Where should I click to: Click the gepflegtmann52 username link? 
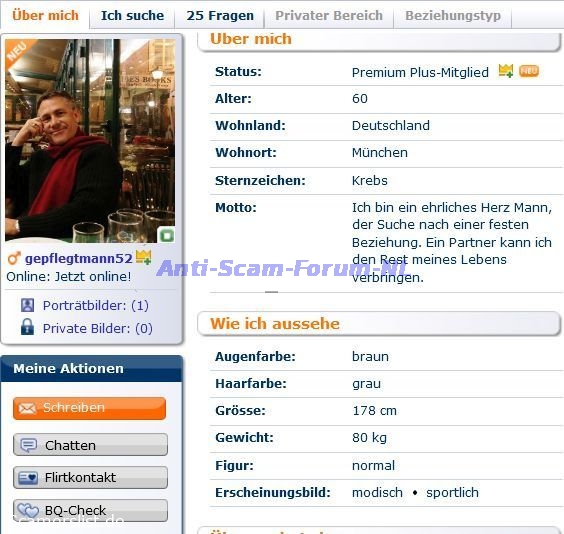(79, 258)
